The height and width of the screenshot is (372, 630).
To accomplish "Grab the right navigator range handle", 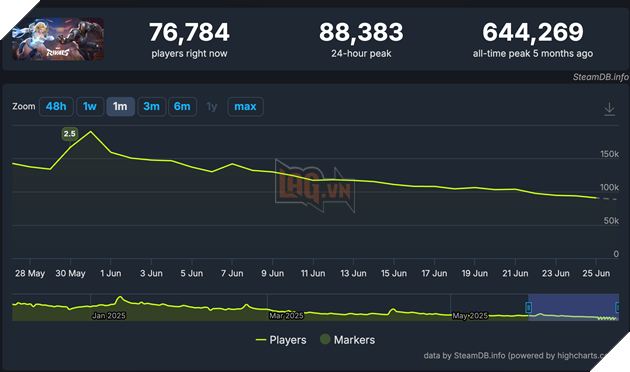I will (x=618, y=308).
